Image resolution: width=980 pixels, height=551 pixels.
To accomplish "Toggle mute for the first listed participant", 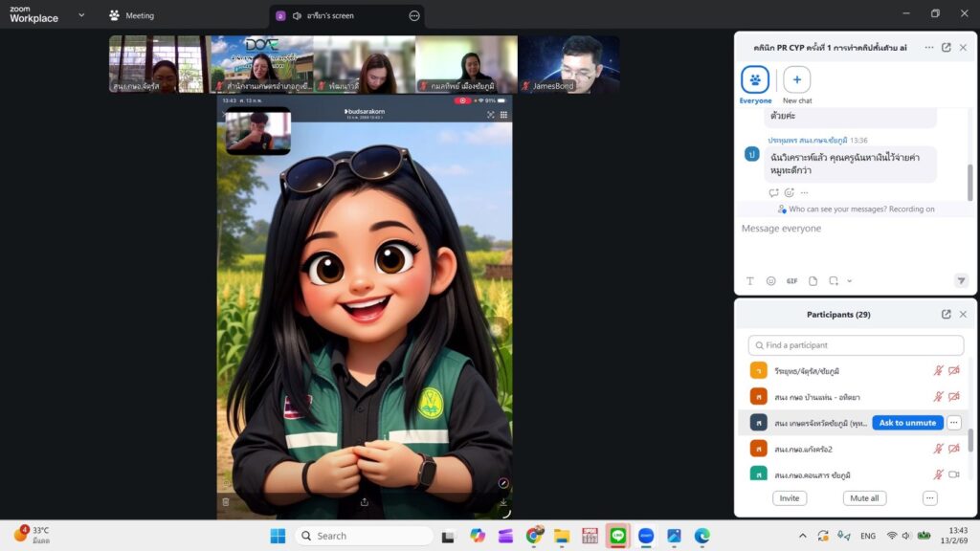I will click(939, 370).
